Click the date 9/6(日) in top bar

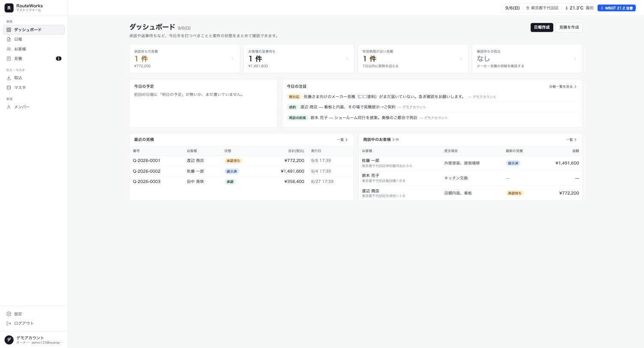[512, 8]
